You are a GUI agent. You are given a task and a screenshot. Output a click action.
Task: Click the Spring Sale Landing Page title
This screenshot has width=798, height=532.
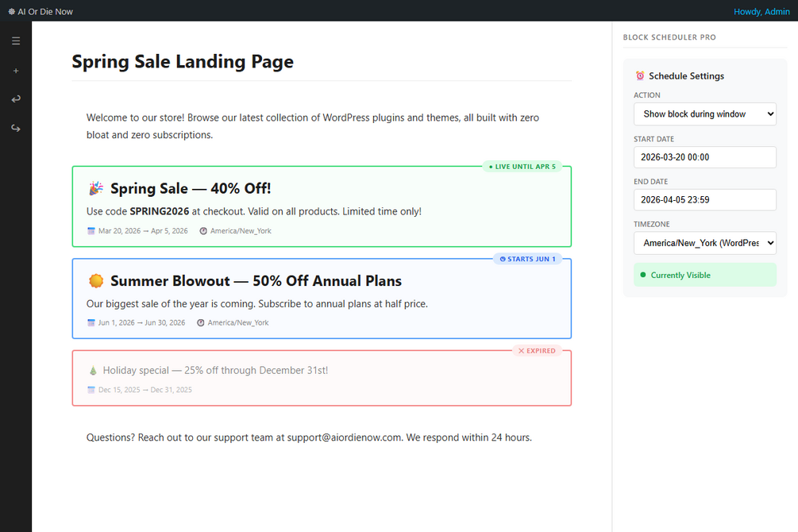click(x=183, y=62)
